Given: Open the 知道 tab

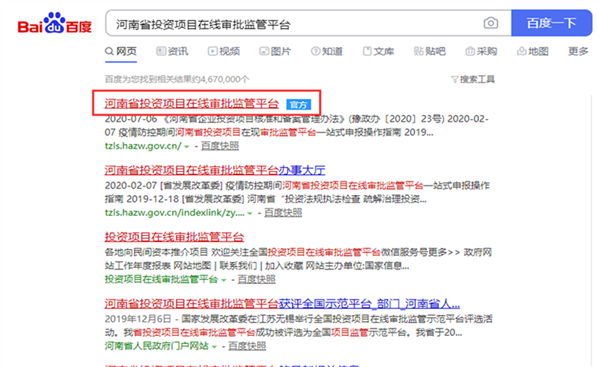Looking at the screenshot, I should coord(327,51).
